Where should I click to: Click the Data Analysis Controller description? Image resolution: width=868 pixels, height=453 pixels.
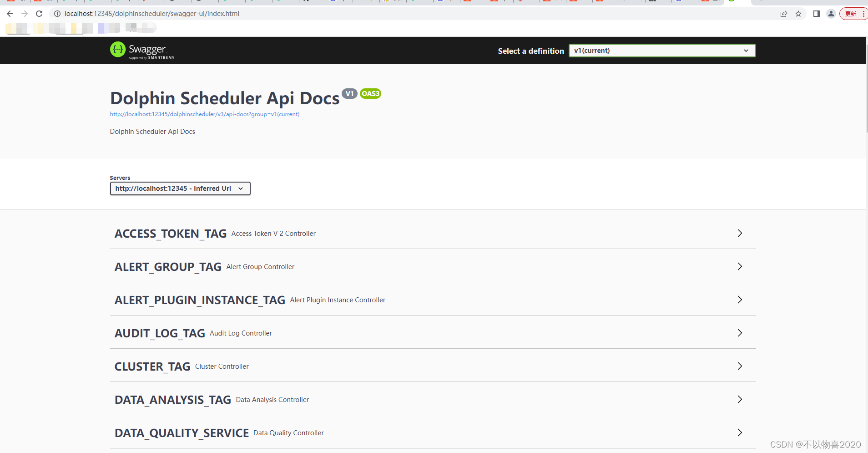[272, 400]
